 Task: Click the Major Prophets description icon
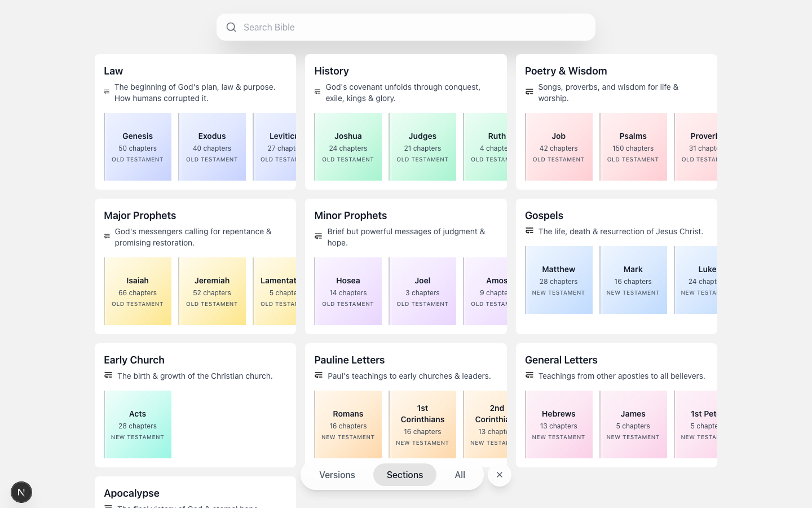pyautogui.click(x=107, y=237)
